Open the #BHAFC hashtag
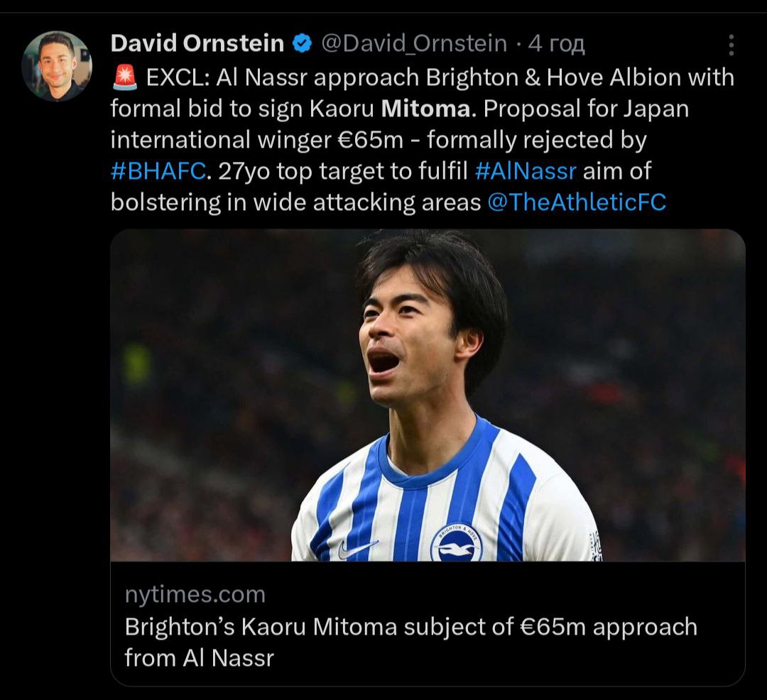The width and height of the screenshot is (767, 700). 158,171
